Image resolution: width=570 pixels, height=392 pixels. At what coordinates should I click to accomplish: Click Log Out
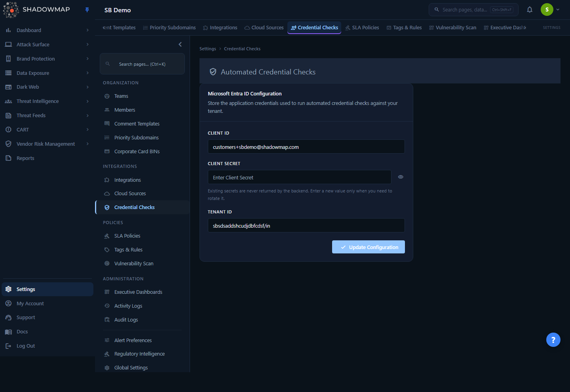[x=26, y=346]
